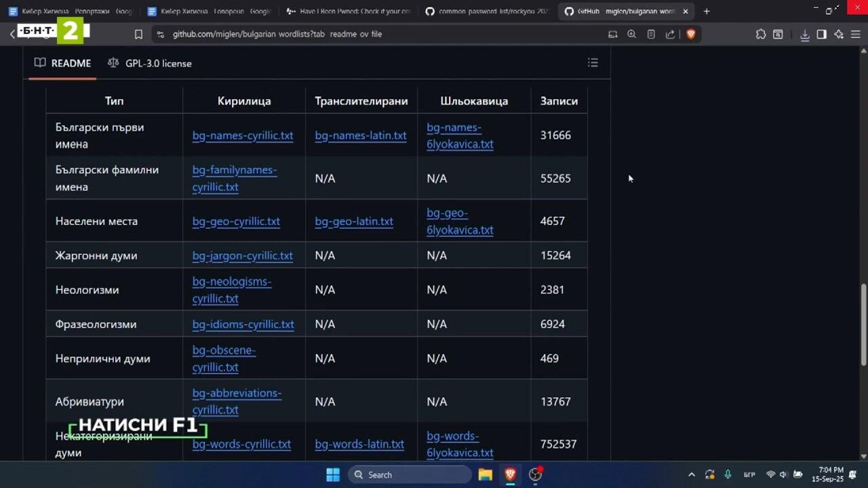Click the Windows taskbar Search box
The height and width of the screenshot is (488, 868).
(410, 474)
